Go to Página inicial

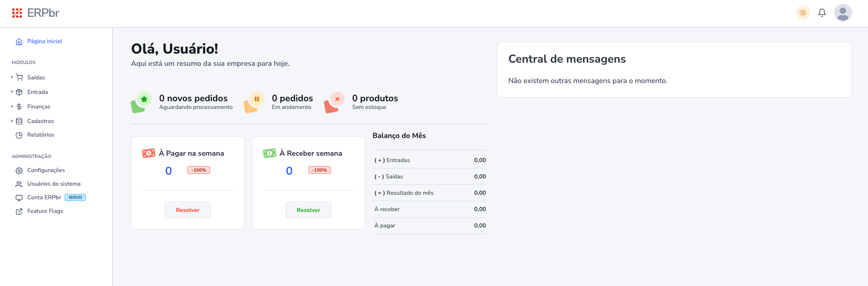44,41
